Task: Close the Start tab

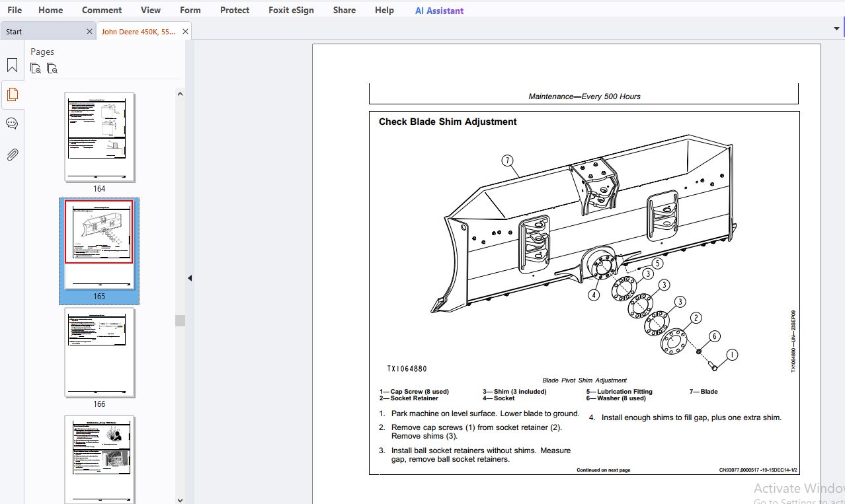Action: click(90, 31)
